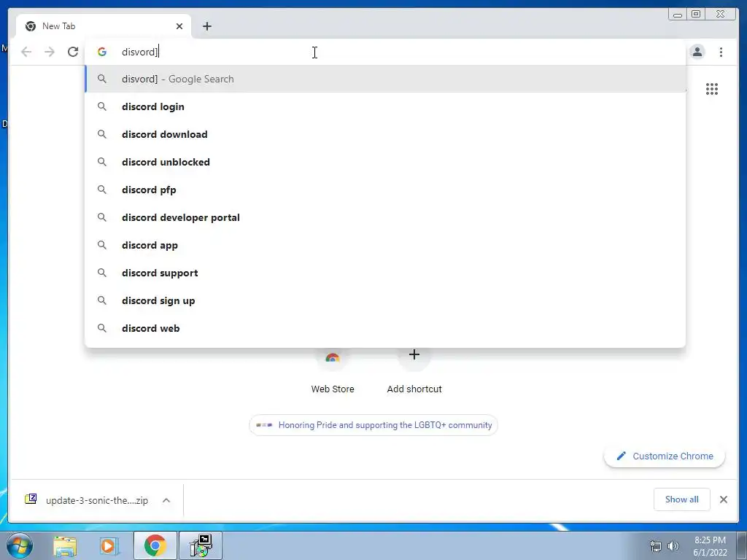
Task: Open Windows Media Player from taskbar
Action: click(109, 545)
